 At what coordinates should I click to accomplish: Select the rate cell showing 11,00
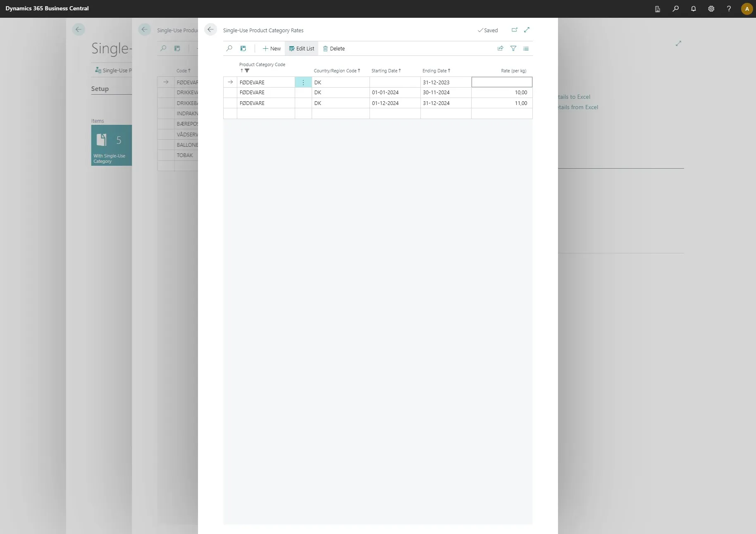click(x=502, y=103)
